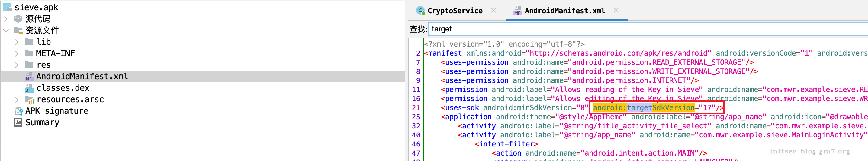Viewport: 868px width, 161px height.
Task: Click the META-INF folder icon
Action: [x=29, y=53]
